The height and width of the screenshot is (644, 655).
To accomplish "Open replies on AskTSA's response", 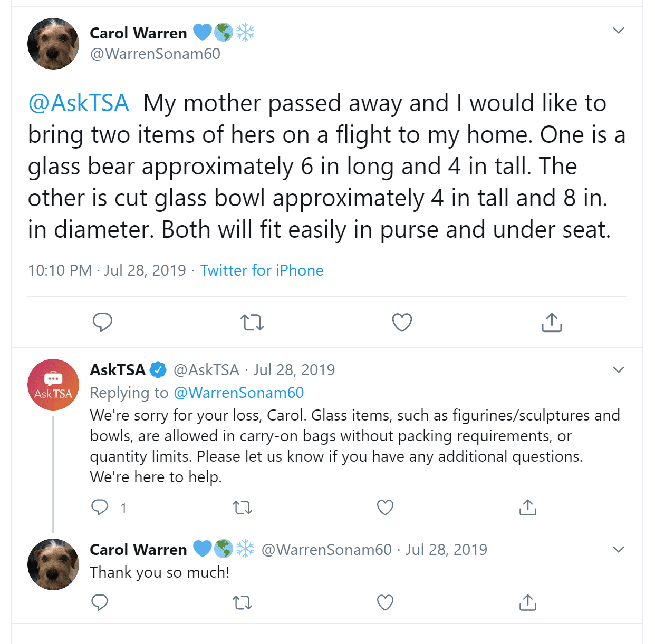I will tap(100, 507).
